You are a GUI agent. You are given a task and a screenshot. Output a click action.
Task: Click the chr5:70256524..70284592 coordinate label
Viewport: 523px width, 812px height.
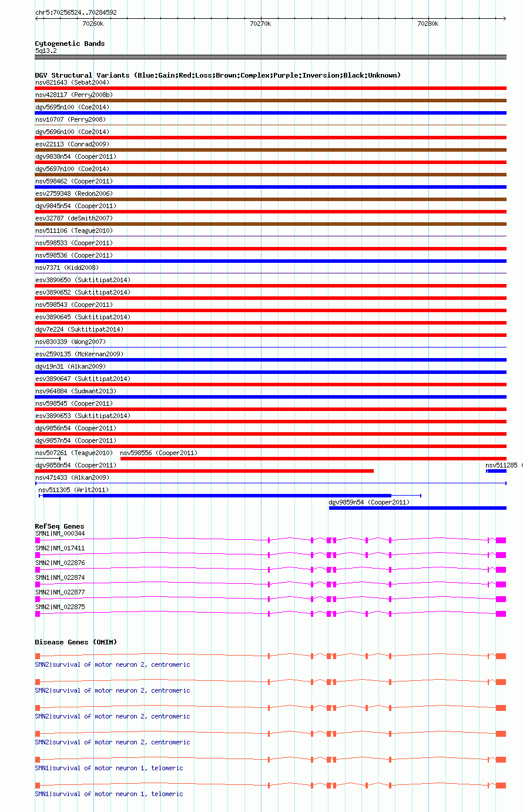76,12
